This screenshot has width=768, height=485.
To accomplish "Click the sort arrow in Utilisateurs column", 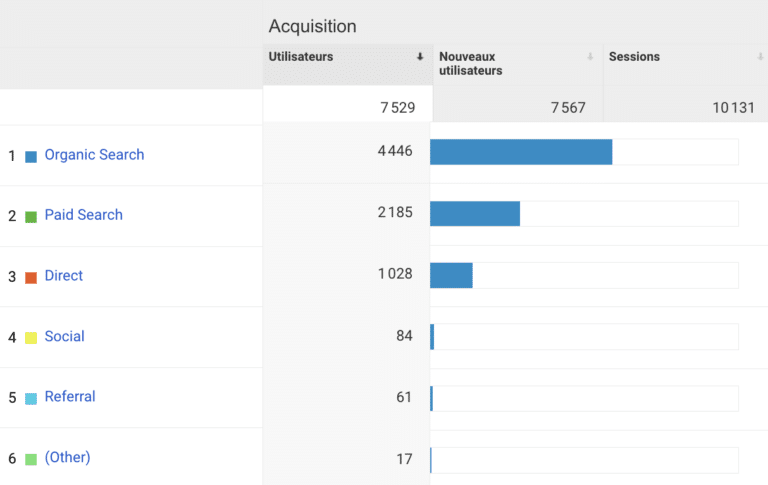I will 420,57.
